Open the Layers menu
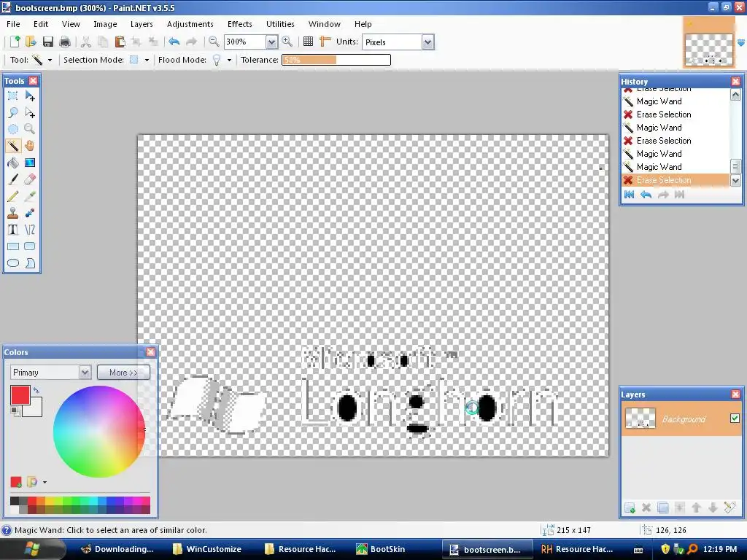This screenshot has width=747, height=560. pos(142,24)
